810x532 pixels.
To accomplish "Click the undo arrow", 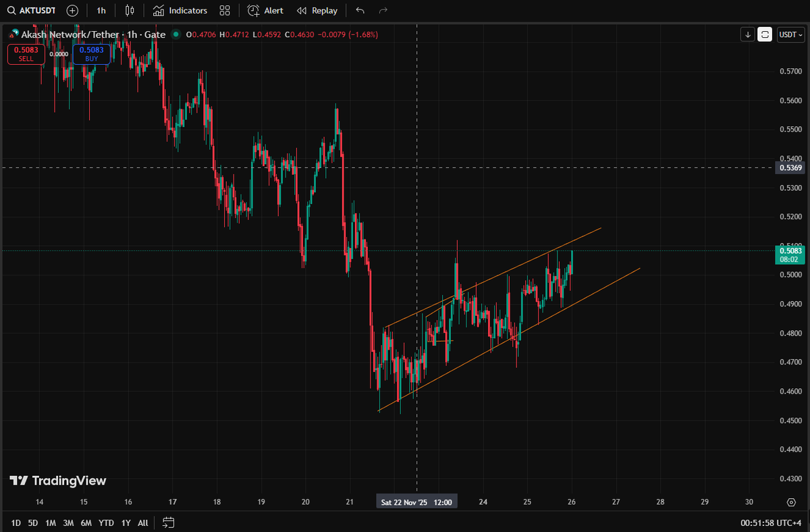I will pyautogui.click(x=360, y=11).
